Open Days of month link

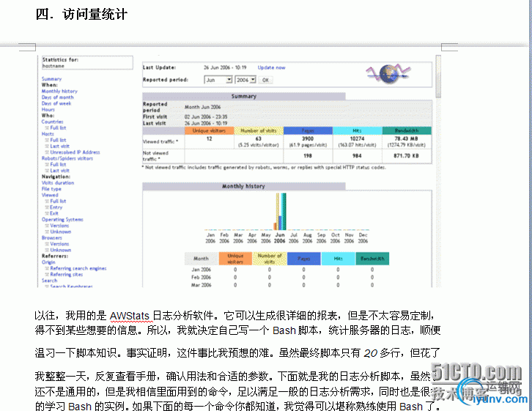(57, 97)
